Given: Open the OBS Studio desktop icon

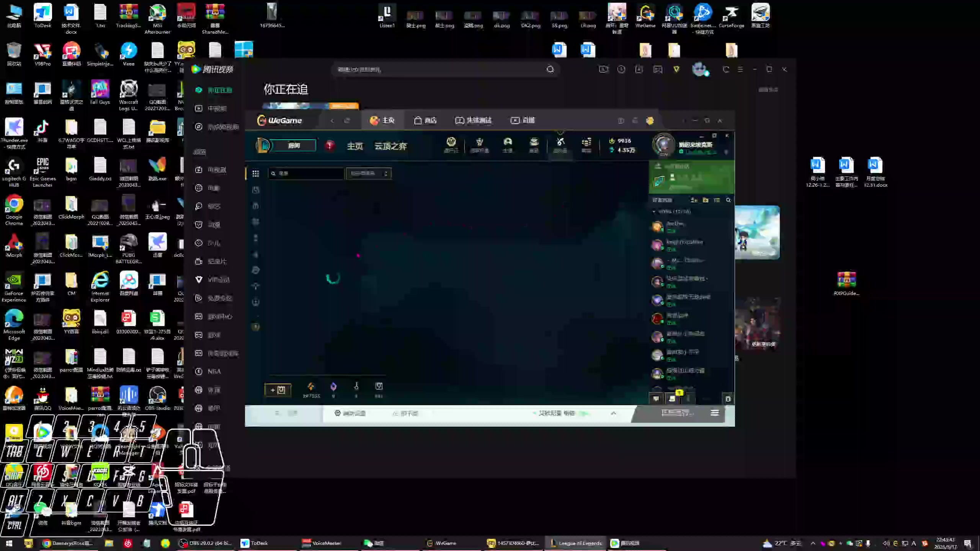Looking at the screenshot, I should click(157, 398).
